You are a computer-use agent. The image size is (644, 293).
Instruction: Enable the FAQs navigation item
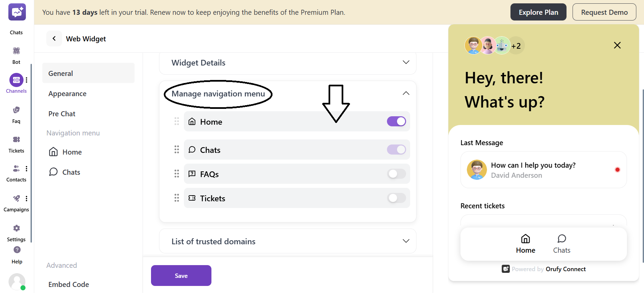coord(396,174)
